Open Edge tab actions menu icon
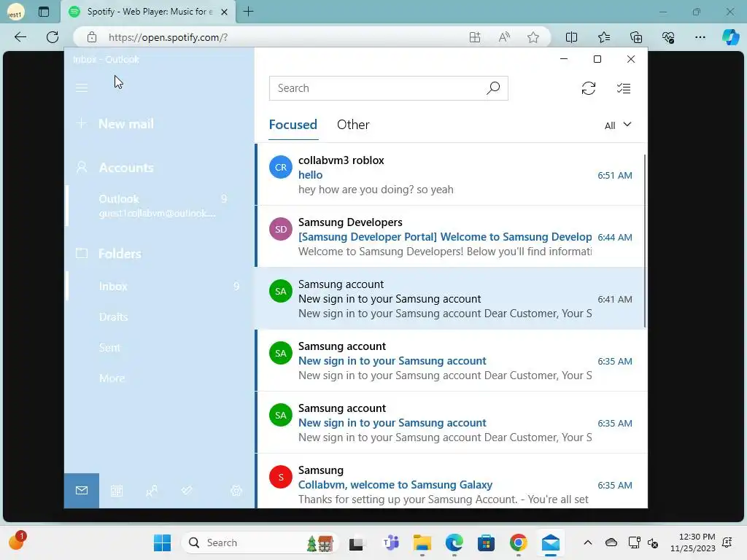Image resolution: width=747 pixels, height=560 pixels. pos(44,12)
